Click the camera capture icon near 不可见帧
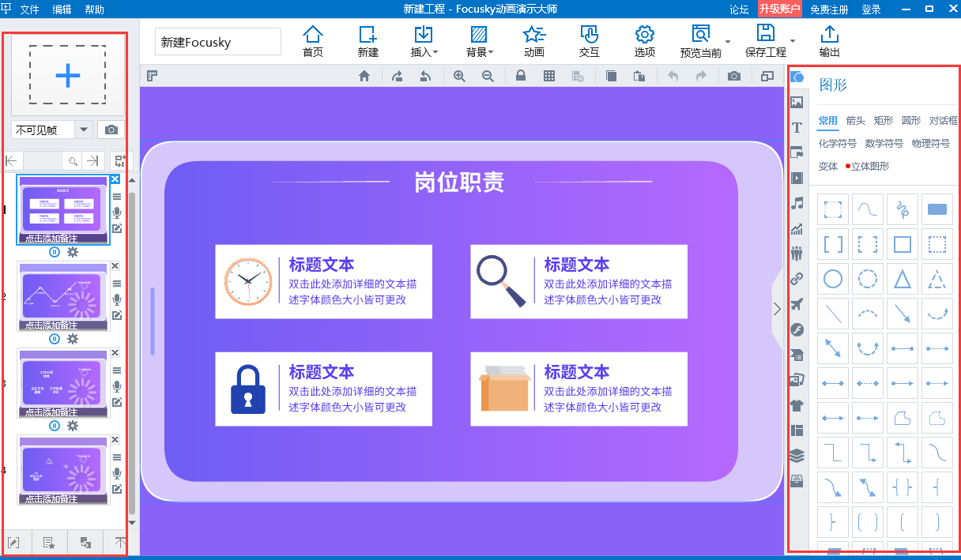The height and width of the screenshot is (560, 961). 111,130
